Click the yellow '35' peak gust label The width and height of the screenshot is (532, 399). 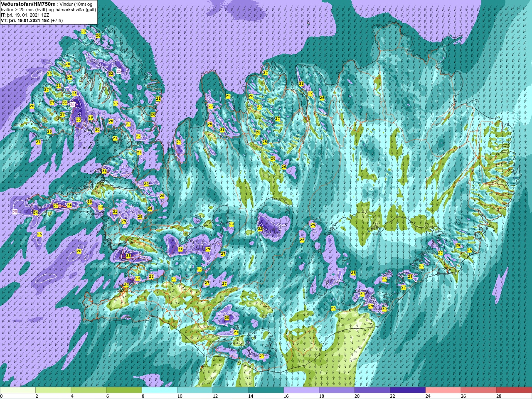[128, 256]
